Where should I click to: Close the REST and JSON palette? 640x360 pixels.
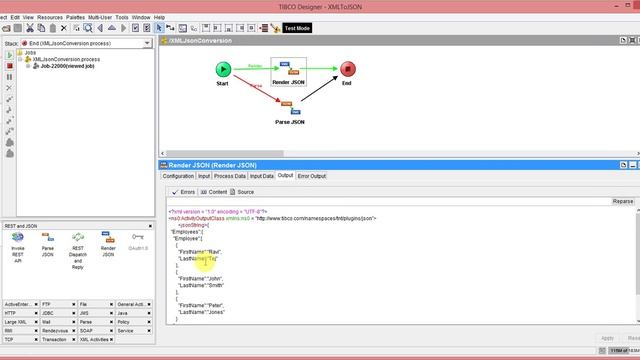pyautogui.click(x=150, y=226)
